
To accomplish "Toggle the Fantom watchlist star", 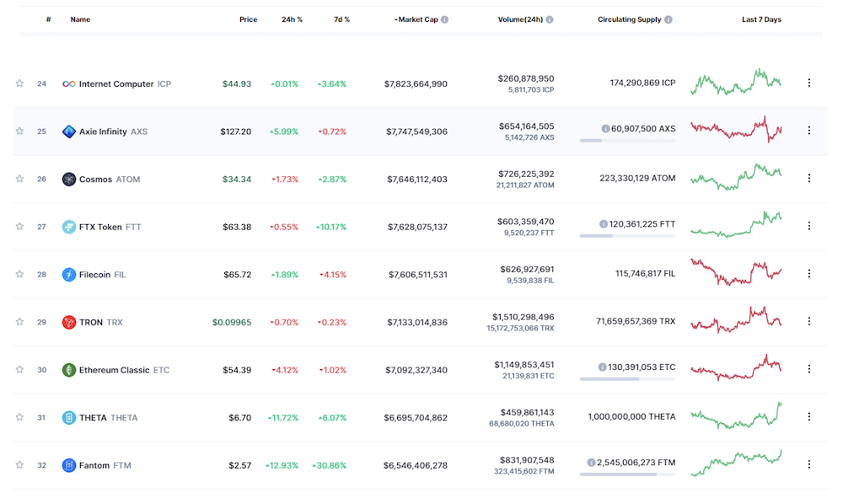I will tap(20, 464).
